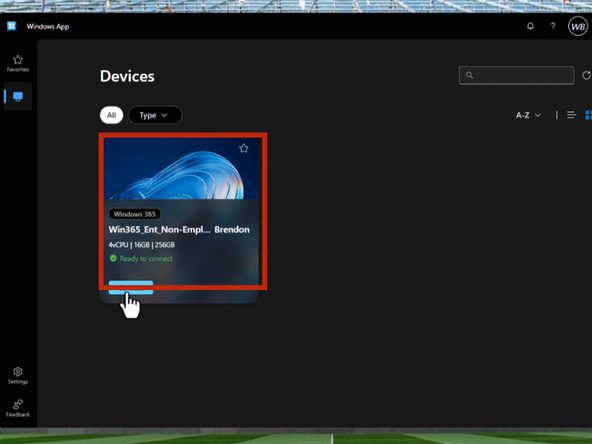Image resolution: width=592 pixels, height=444 pixels.
Task: Click the Windows 365 badge label
Action: (134, 214)
